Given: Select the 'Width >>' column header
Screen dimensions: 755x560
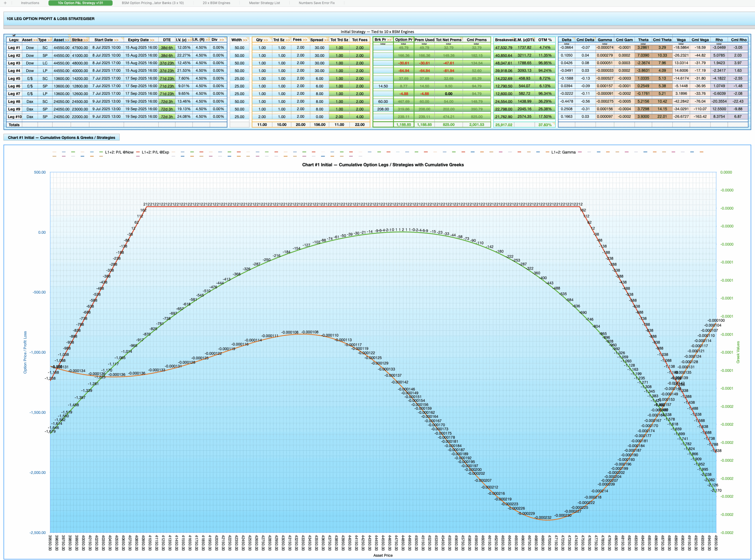Looking at the screenshot, I should [x=239, y=40].
